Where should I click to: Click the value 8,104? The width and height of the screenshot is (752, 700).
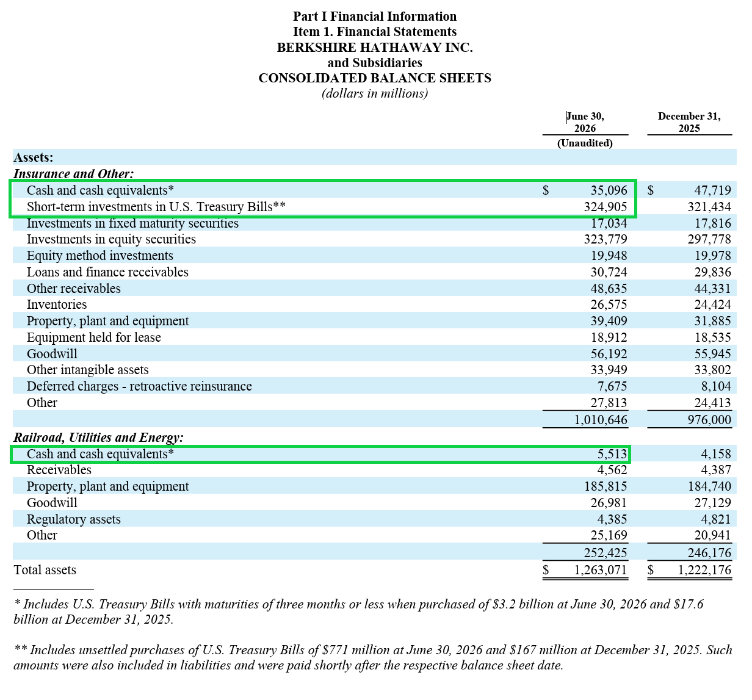point(716,386)
